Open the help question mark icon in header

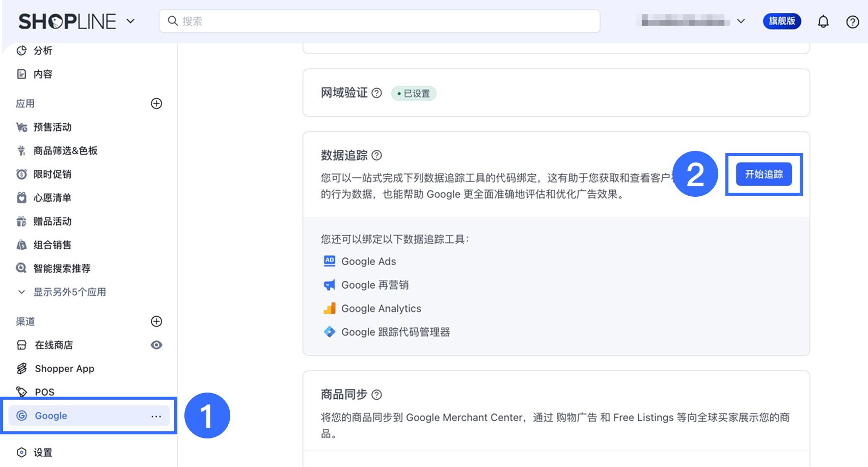(852, 21)
